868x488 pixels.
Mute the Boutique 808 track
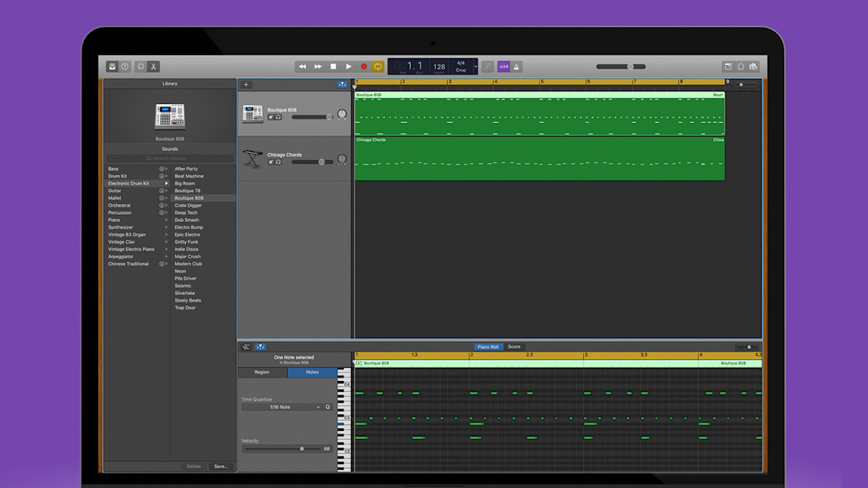tap(271, 117)
